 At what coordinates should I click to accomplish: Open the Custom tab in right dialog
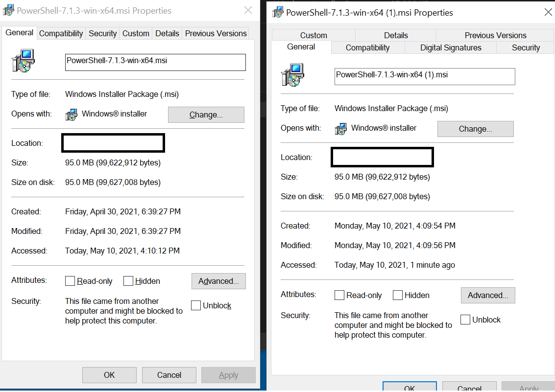click(314, 35)
